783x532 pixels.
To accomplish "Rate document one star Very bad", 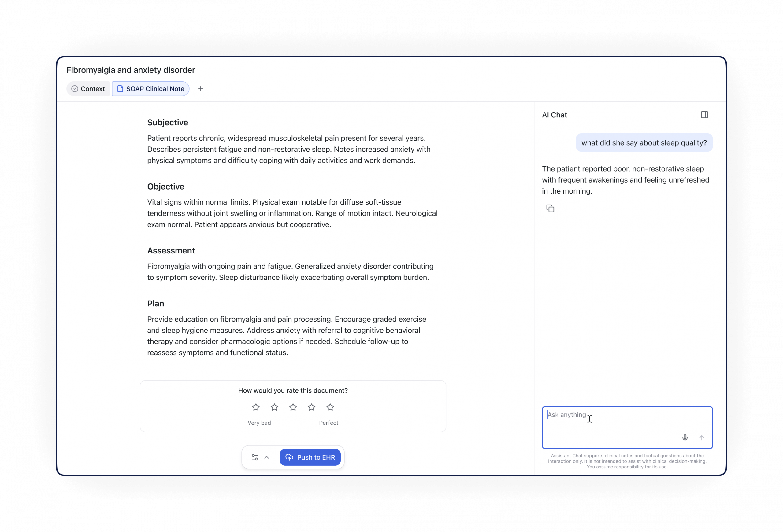I will [256, 408].
